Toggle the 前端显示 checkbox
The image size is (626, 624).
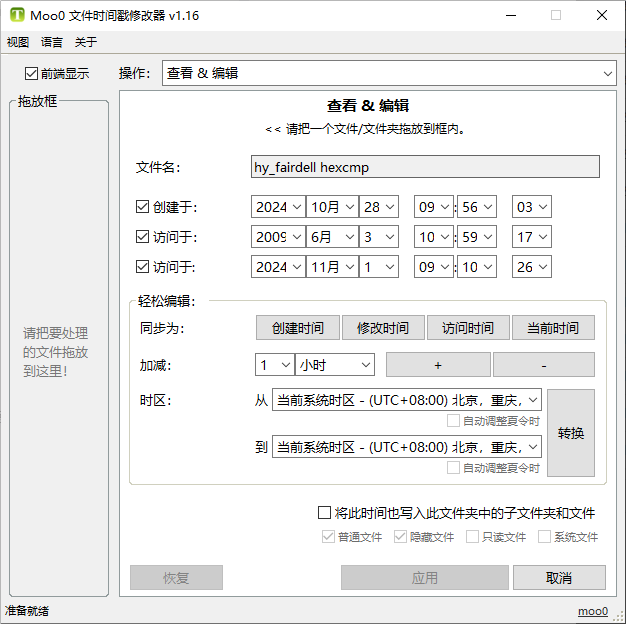pos(31,73)
